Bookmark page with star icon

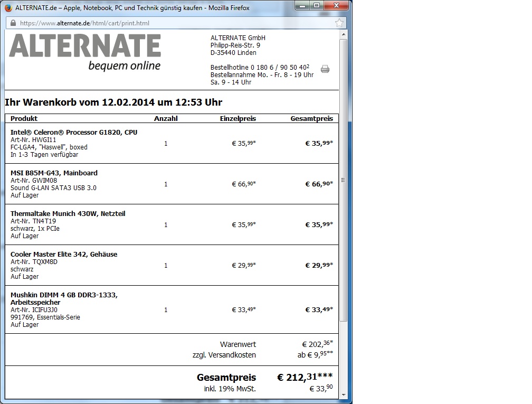(339, 23)
